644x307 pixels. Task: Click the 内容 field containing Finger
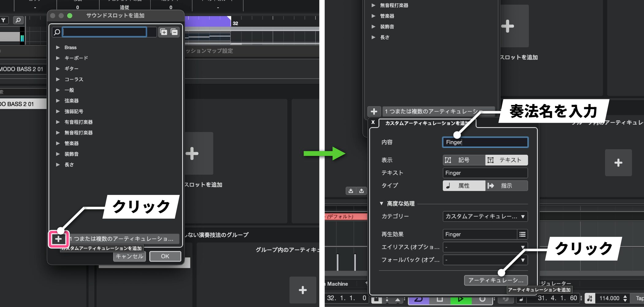pyautogui.click(x=485, y=142)
